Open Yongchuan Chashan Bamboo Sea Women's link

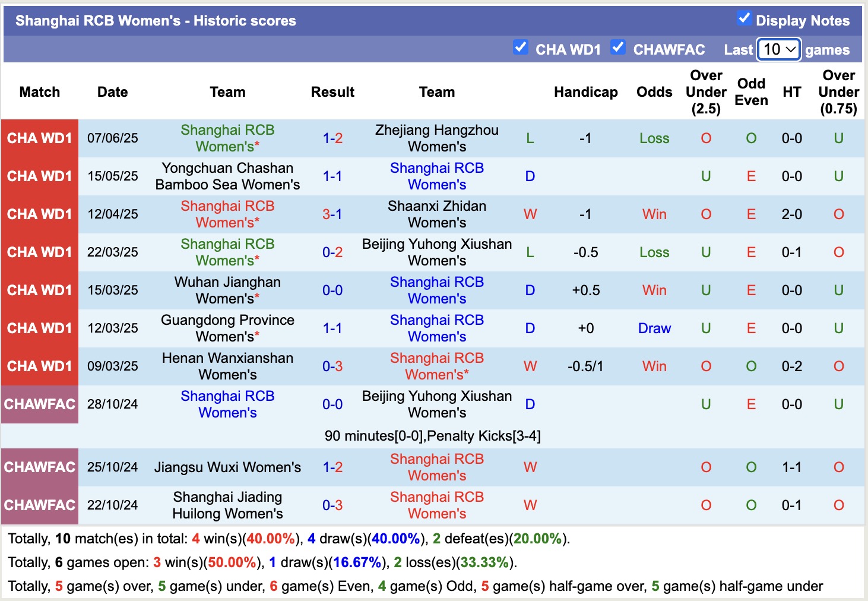[x=227, y=176]
